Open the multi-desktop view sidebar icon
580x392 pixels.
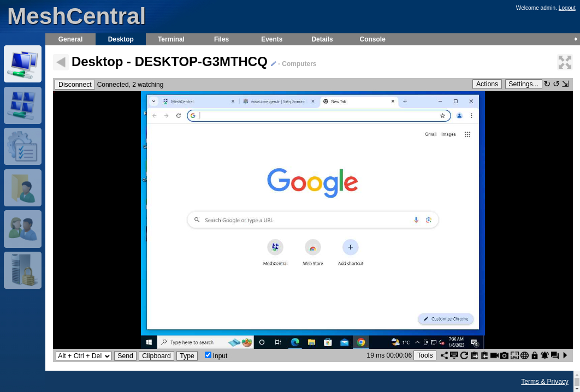[22, 105]
